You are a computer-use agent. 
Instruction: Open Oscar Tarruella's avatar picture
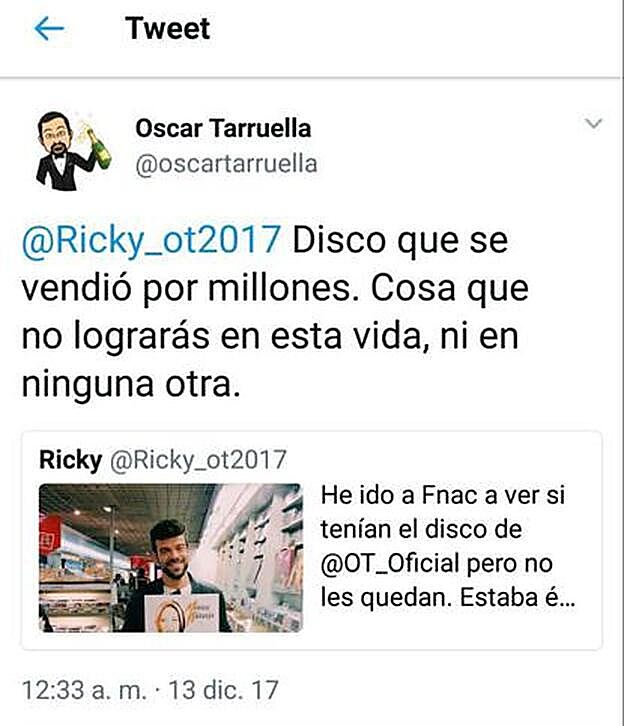(73, 150)
